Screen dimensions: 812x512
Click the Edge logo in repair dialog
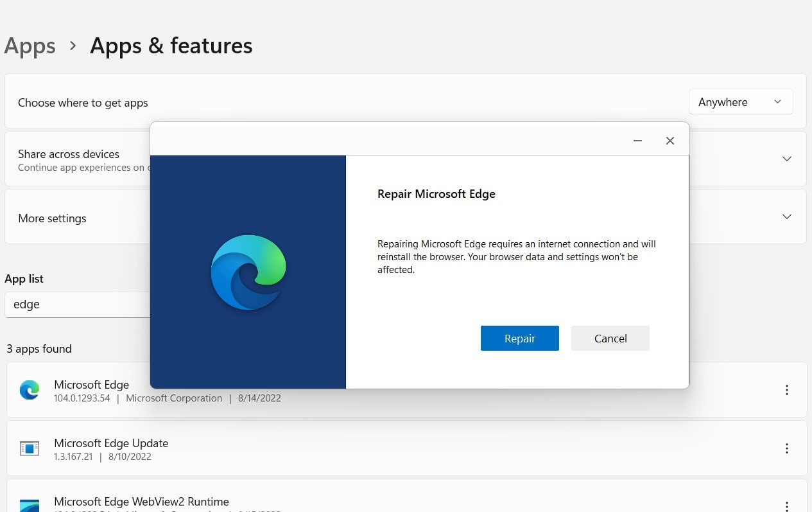tap(248, 272)
